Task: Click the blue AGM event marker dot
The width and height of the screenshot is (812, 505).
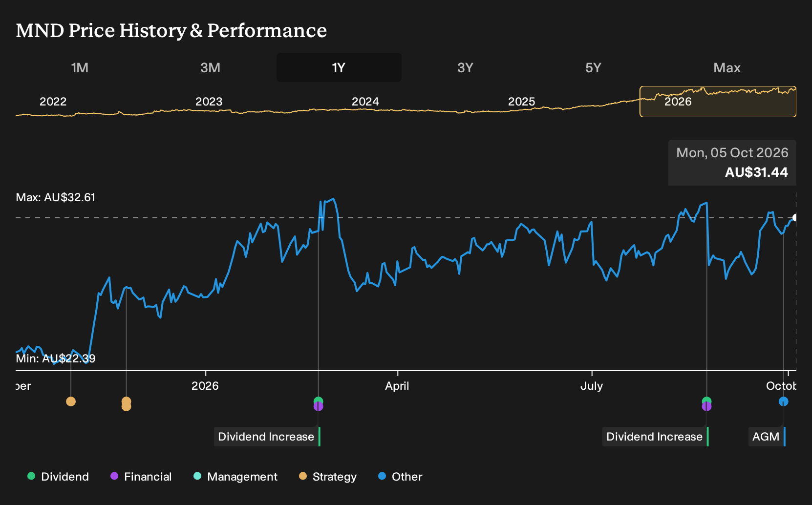Action: (783, 401)
